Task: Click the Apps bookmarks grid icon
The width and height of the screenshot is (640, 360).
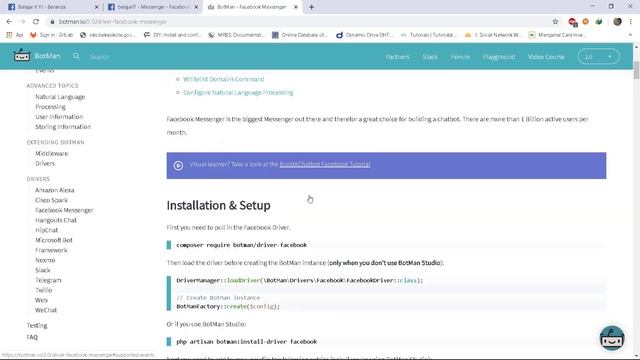Action: click(x=9, y=35)
